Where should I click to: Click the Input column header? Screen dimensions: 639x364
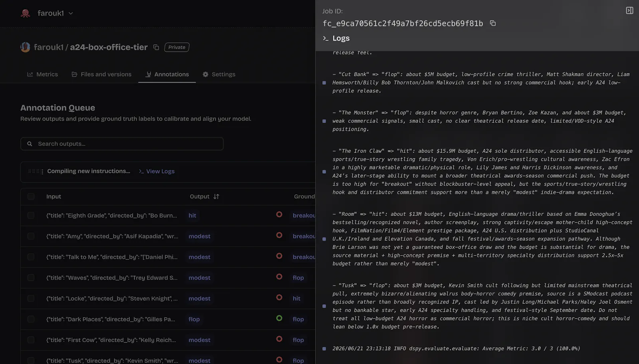54,196
